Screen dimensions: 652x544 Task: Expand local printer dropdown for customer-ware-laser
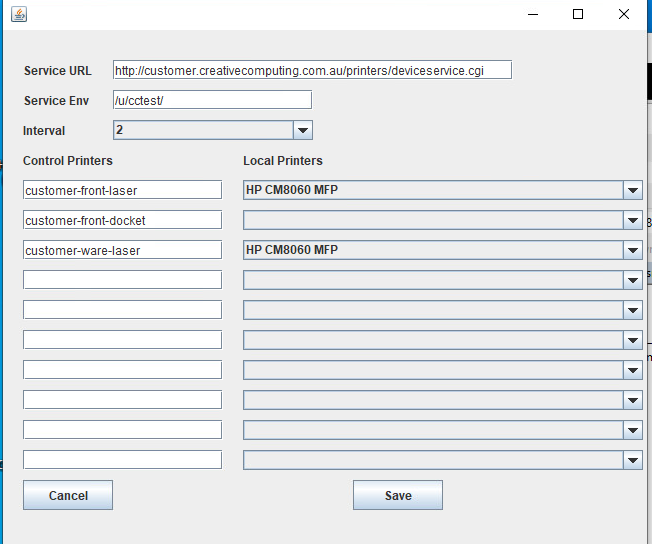coord(632,250)
